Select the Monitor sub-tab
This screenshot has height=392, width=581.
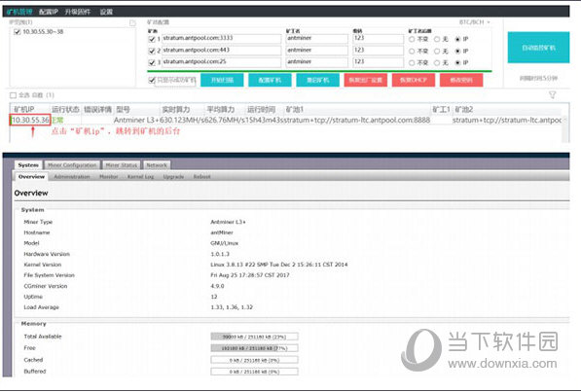coord(109,177)
